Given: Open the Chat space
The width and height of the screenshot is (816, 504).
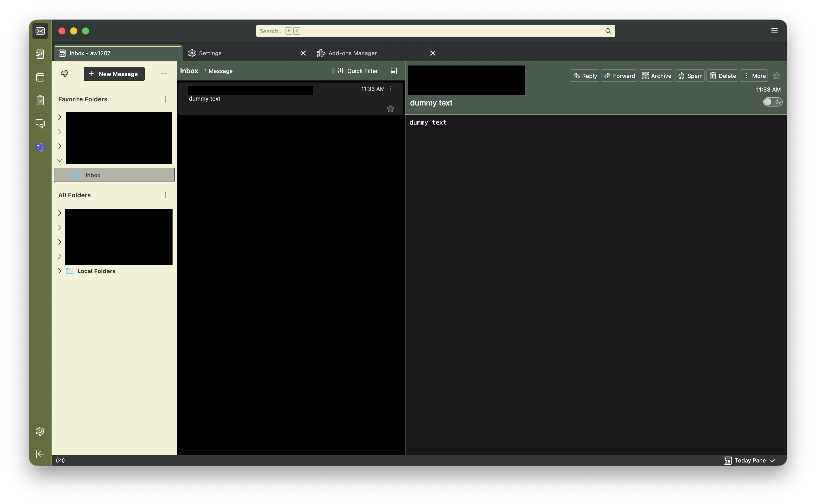Looking at the screenshot, I should (x=40, y=124).
